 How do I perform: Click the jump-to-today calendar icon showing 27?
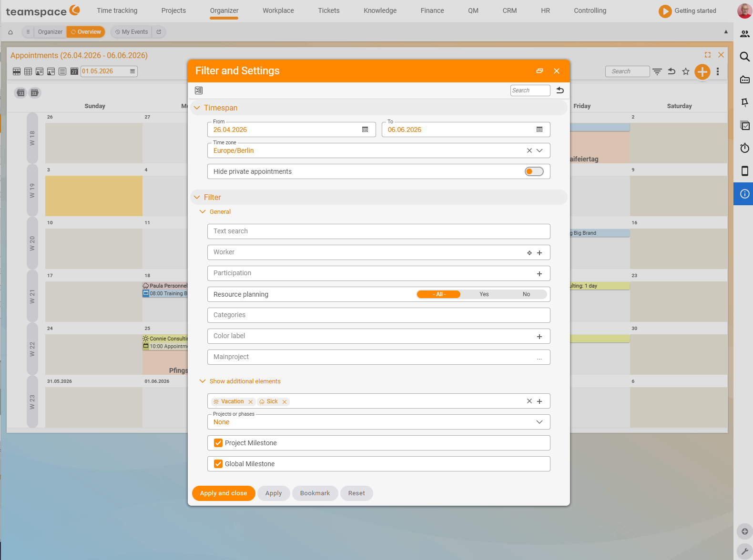point(74,71)
